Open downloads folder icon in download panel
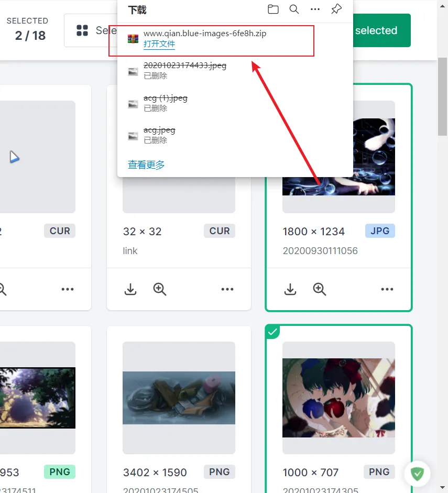 273,9
